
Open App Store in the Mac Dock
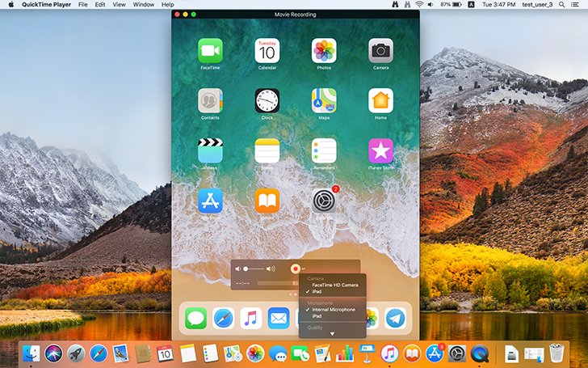[435, 353]
